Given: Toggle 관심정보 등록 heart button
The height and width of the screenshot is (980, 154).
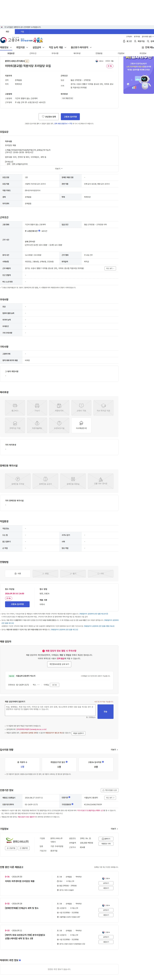Looking at the screenshot, I should click(49, 117).
